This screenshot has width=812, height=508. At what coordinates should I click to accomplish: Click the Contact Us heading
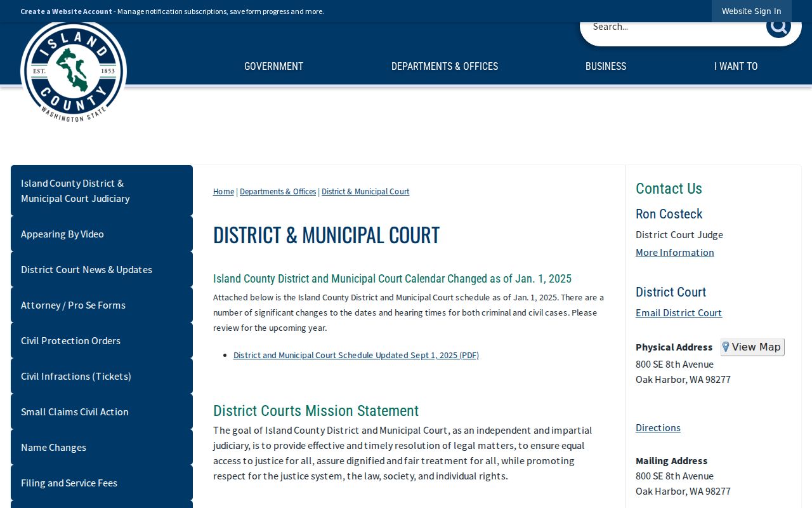click(669, 189)
